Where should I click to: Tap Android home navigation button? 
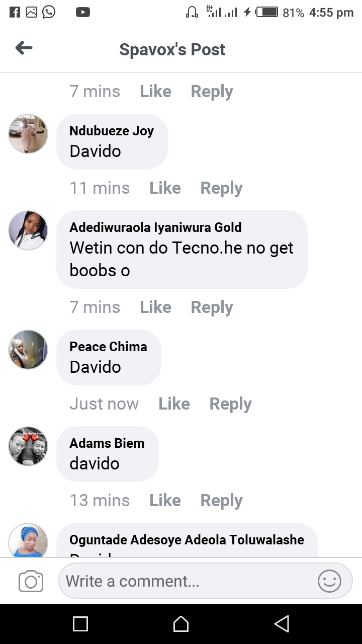[181, 624]
